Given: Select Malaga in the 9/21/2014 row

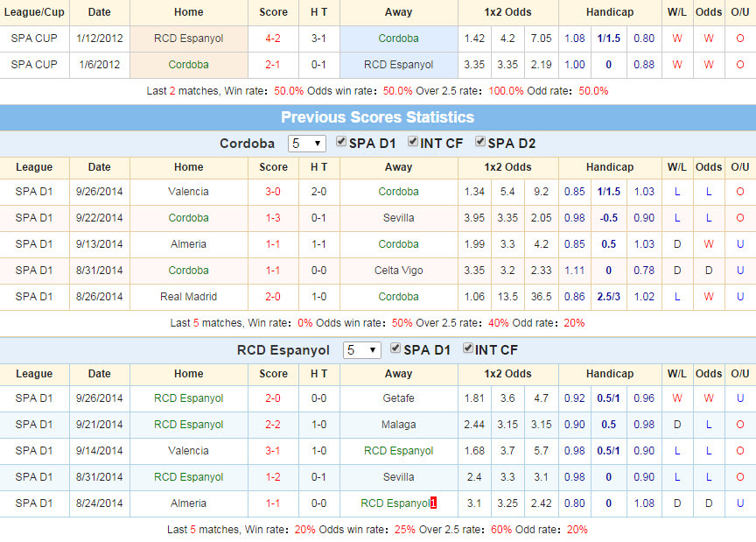Looking at the screenshot, I should [398, 425].
